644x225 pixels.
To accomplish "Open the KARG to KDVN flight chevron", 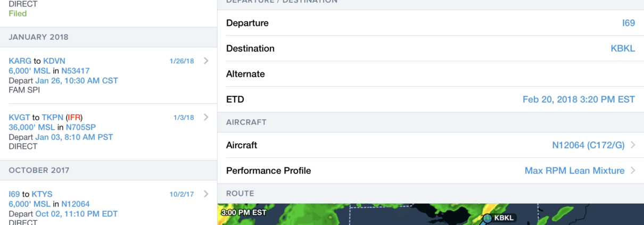I will (x=206, y=61).
